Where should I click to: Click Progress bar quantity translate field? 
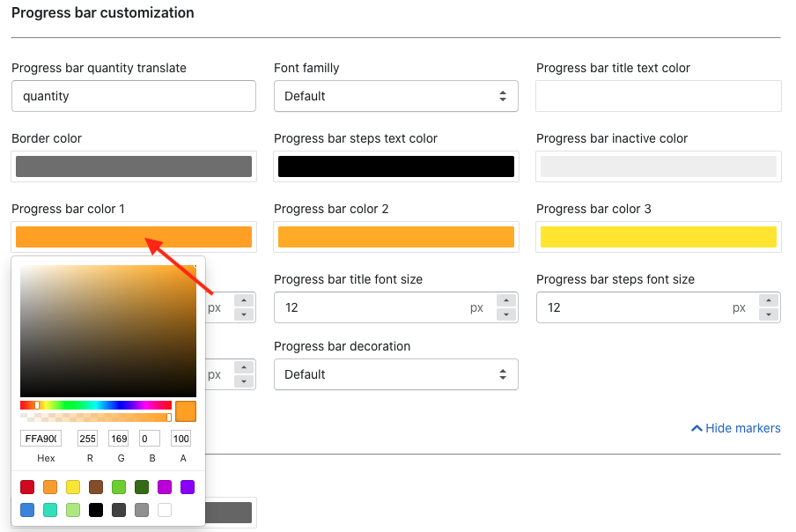coord(134,96)
